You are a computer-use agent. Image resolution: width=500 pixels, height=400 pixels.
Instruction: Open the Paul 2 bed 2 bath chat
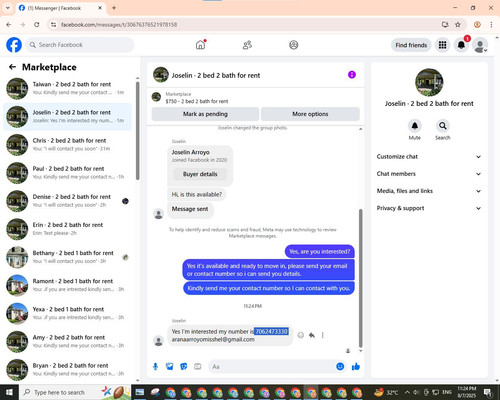pyautogui.click(x=68, y=173)
